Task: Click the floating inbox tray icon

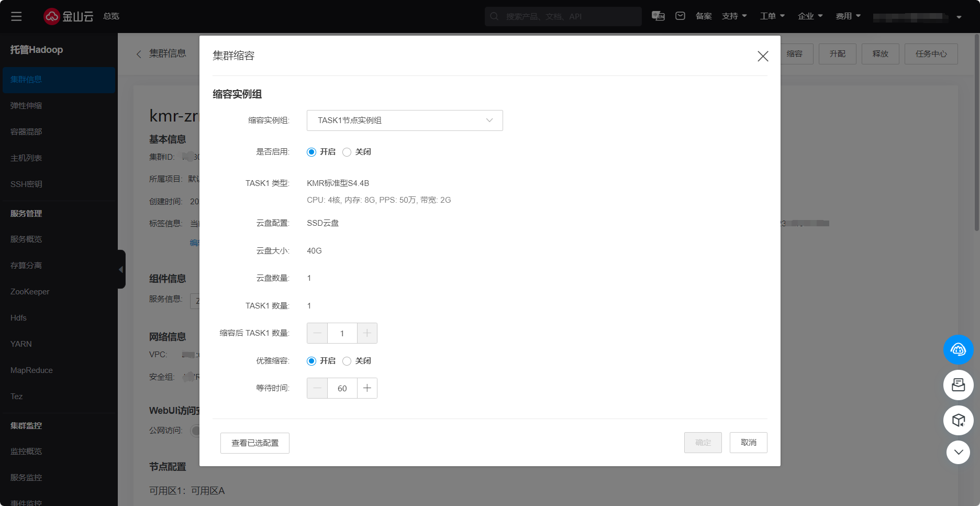Action: pyautogui.click(x=958, y=385)
